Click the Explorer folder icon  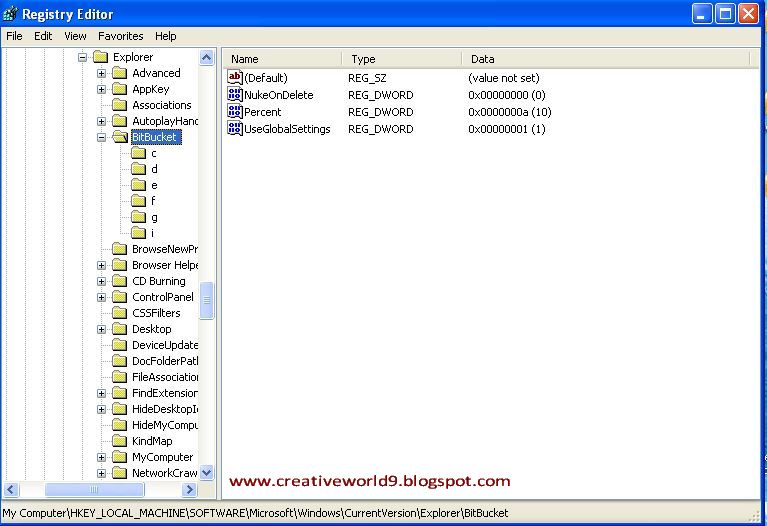point(100,57)
